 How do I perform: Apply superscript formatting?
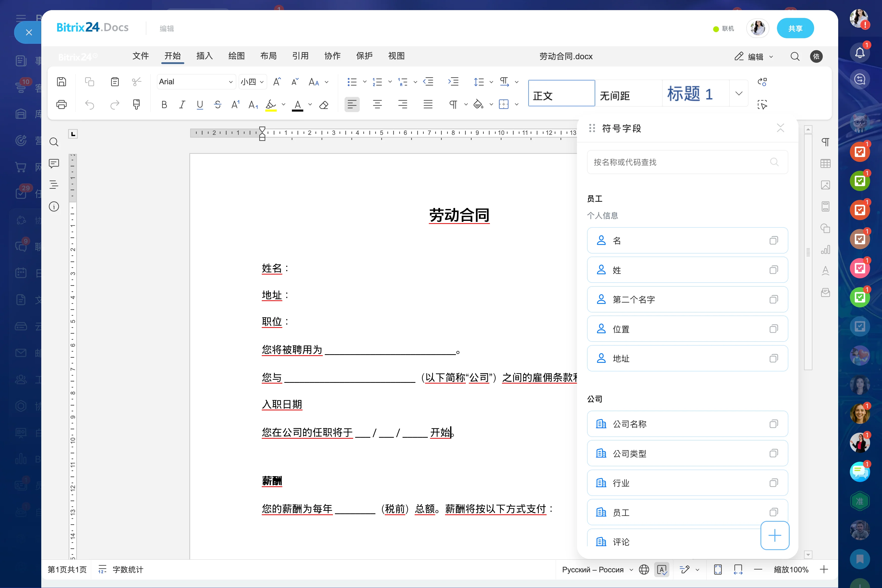coord(236,105)
